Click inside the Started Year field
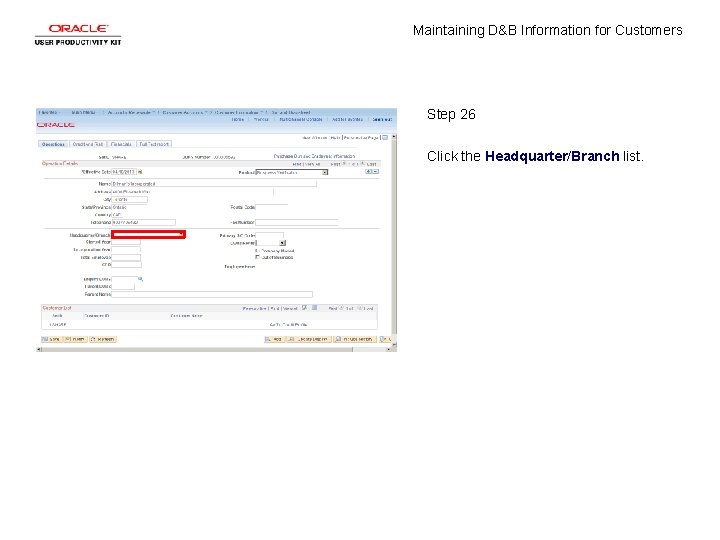Screen dimensions: 720x540 pyautogui.click(x=126, y=242)
